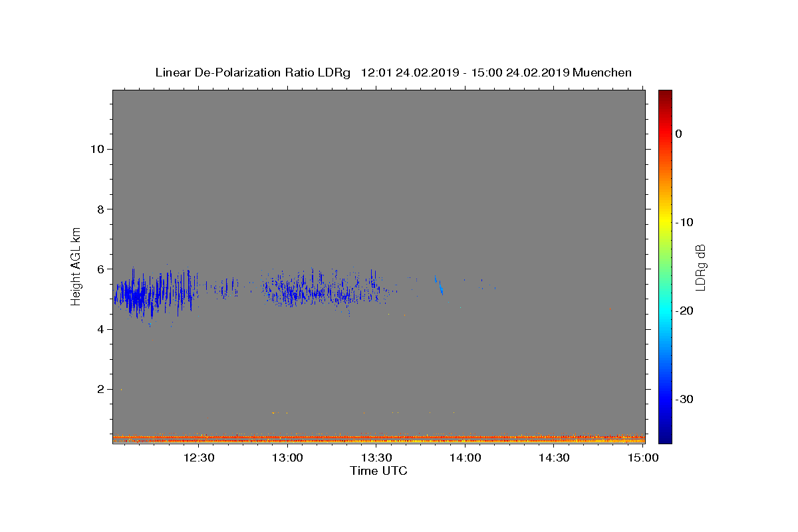Image resolution: width=798 pixels, height=532 pixels.
Task: Click the 13:00 time tick label
Action: coord(288,458)
